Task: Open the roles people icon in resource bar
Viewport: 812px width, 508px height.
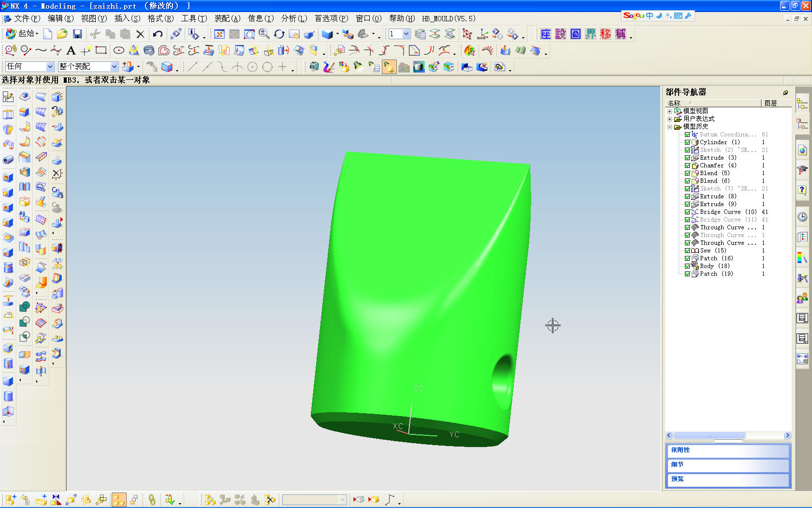Action: (802, 299)
